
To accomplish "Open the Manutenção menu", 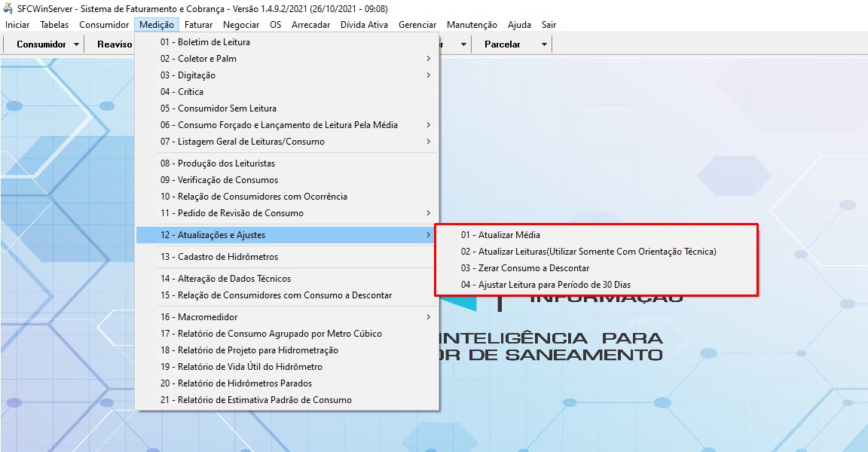I will [x=472, y=25].
